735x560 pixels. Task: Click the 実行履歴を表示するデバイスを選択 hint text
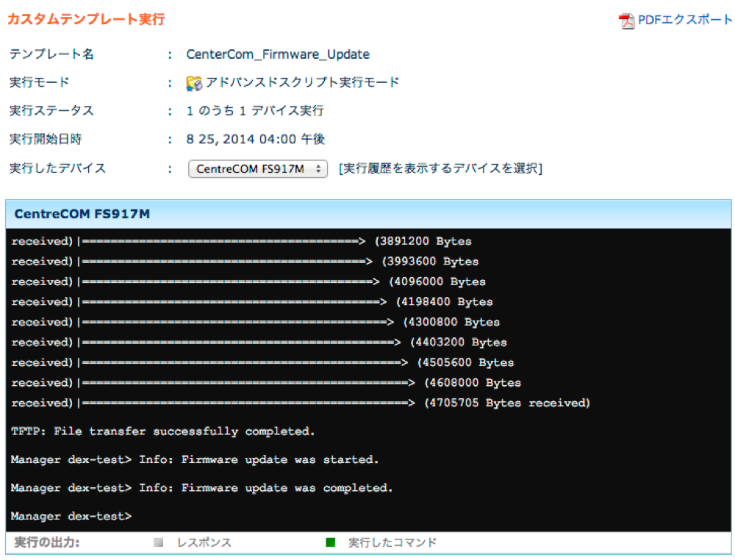(440, 168)
